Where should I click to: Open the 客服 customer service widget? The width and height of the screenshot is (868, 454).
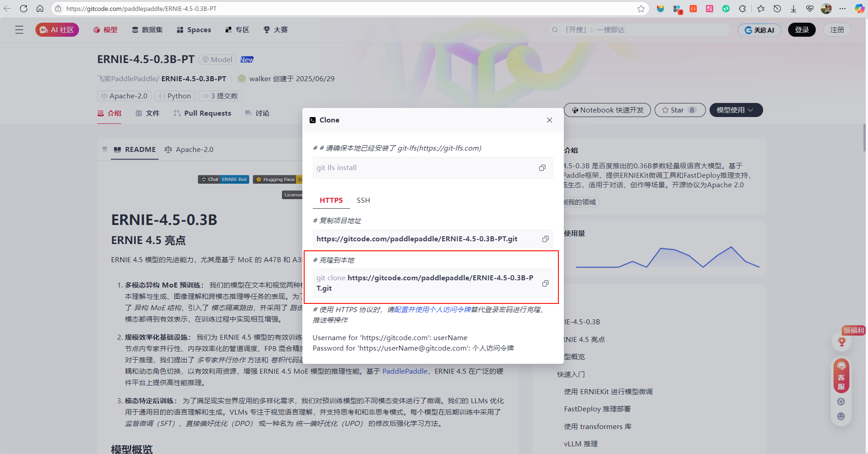841,376
